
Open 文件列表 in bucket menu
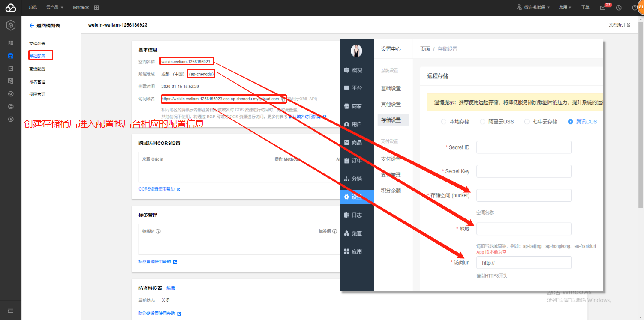37,44
